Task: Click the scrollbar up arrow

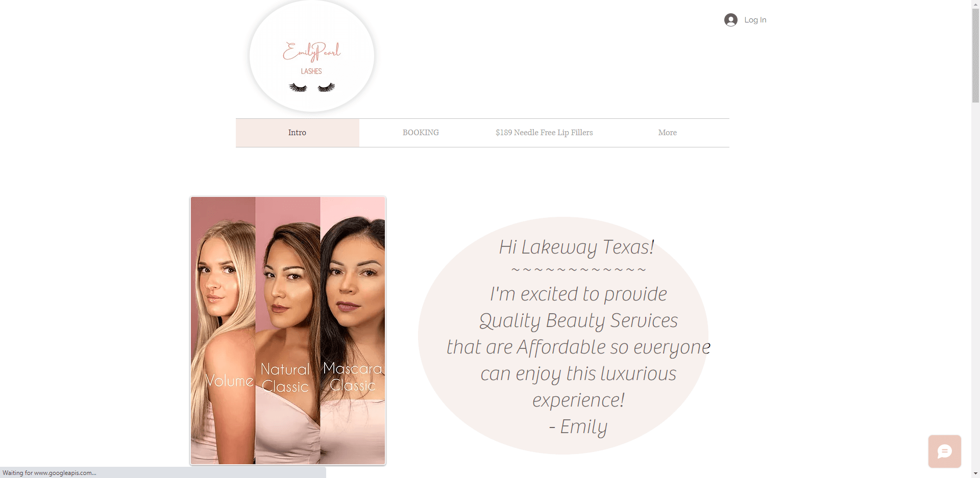Action: coord(975,4)
